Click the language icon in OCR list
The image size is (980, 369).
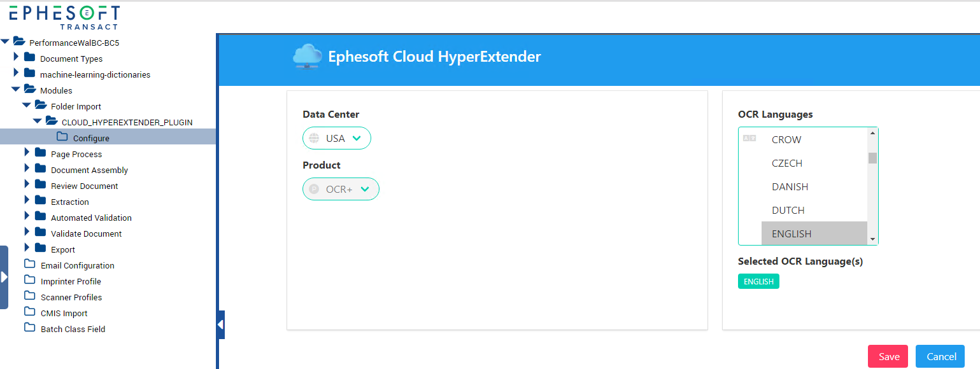[749, 138]
